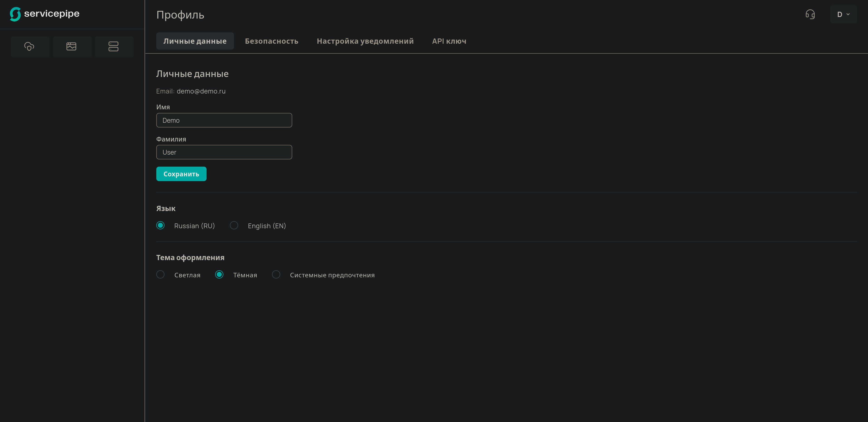
Task: Expand the D user account menu
Action: coord(843,14)
